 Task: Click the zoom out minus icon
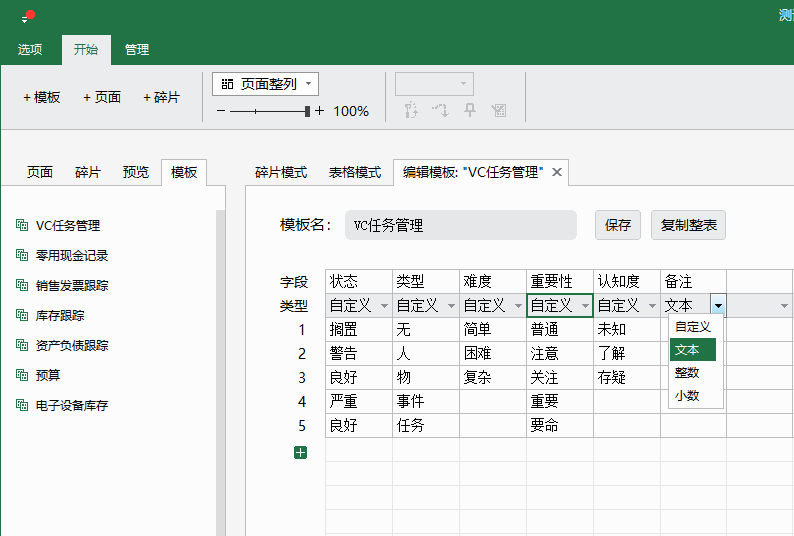(221, 110)
